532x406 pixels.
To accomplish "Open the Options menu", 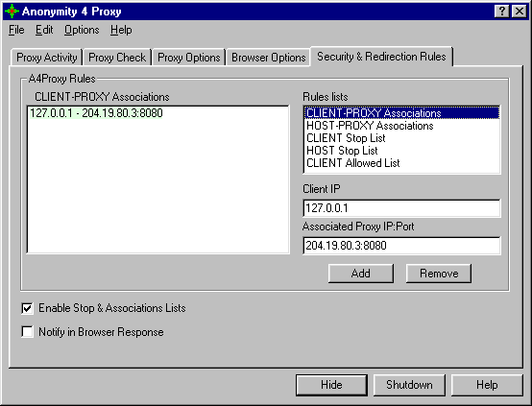I will 82,30.
